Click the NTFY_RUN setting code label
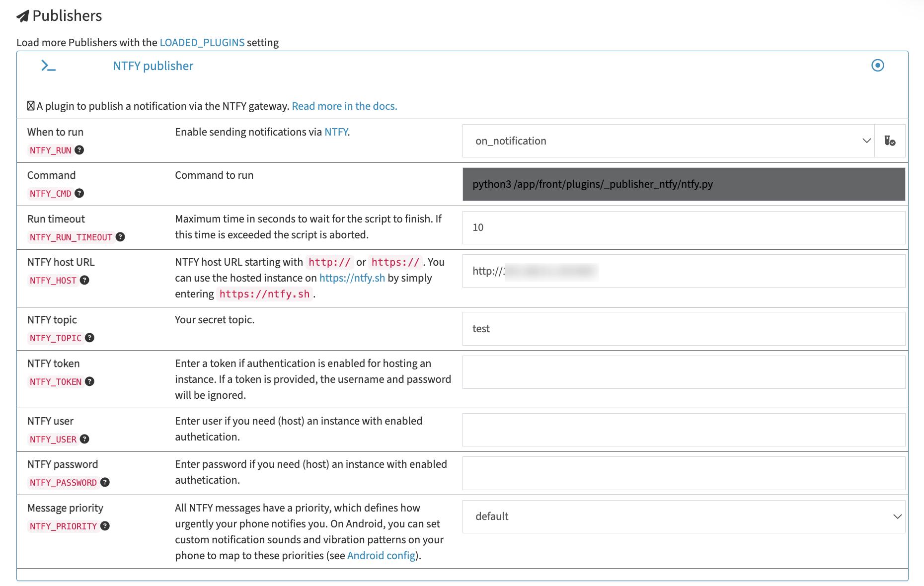This screenshot has height=586, width=924. (x=51, y=150)
